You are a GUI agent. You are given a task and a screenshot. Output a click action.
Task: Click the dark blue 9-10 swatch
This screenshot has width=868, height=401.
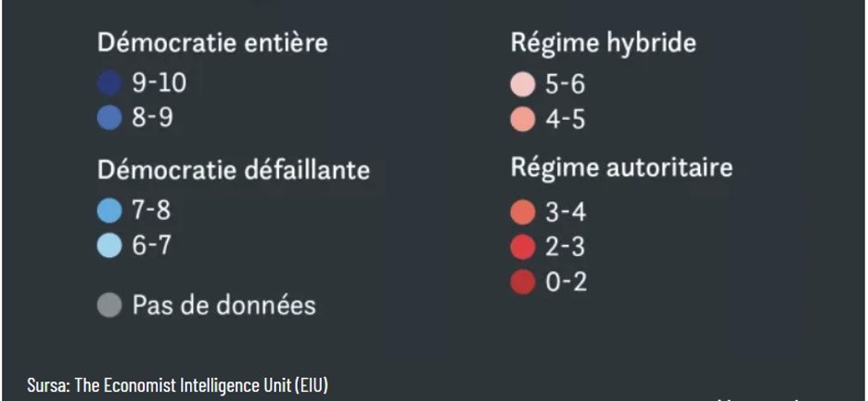tap(110, 84)
